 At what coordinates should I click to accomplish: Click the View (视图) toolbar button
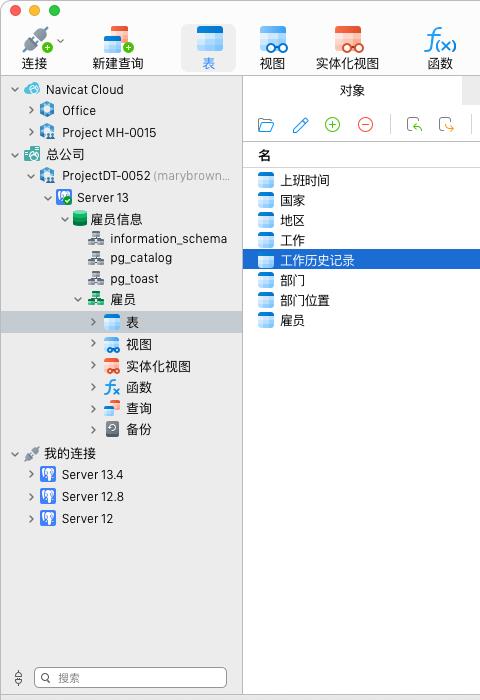point(272,48)
